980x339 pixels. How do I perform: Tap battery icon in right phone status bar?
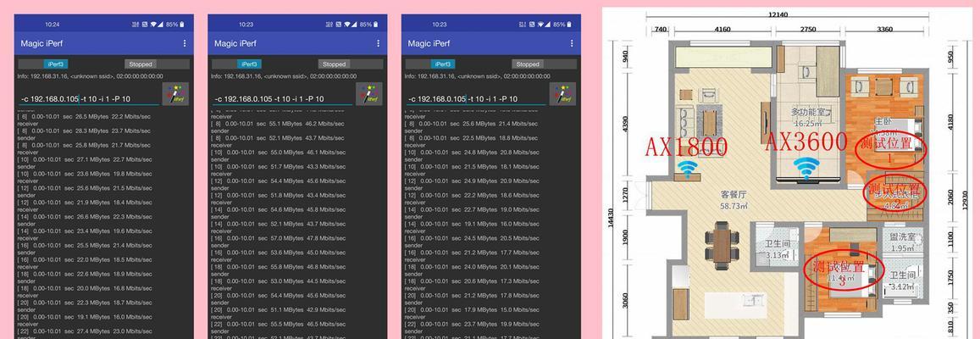click(x=569, y=25)
